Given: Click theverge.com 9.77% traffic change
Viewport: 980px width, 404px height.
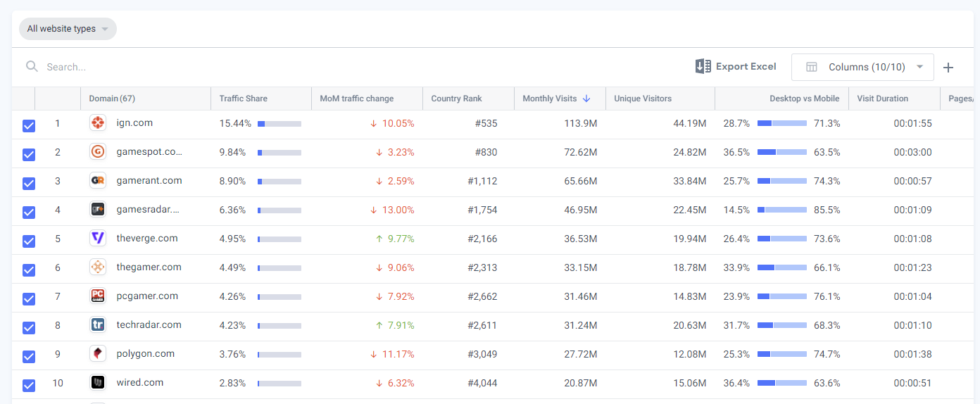Looking at the screenshot, I should [x=395, y=239].
